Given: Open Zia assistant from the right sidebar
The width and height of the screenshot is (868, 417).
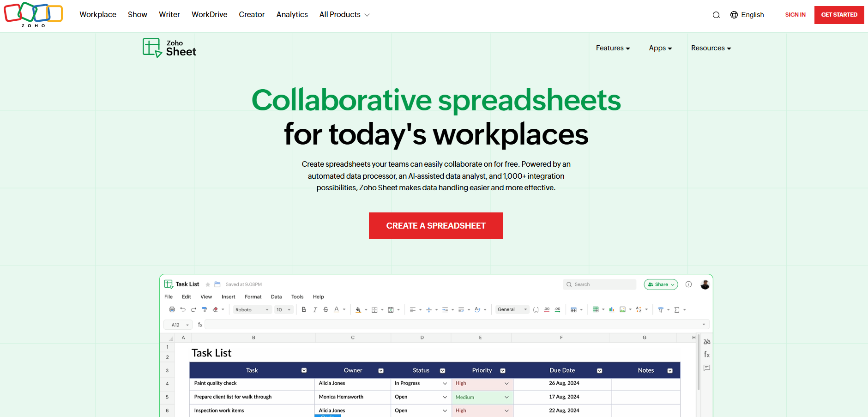Looking at the screenshot, I should point(706,342).
